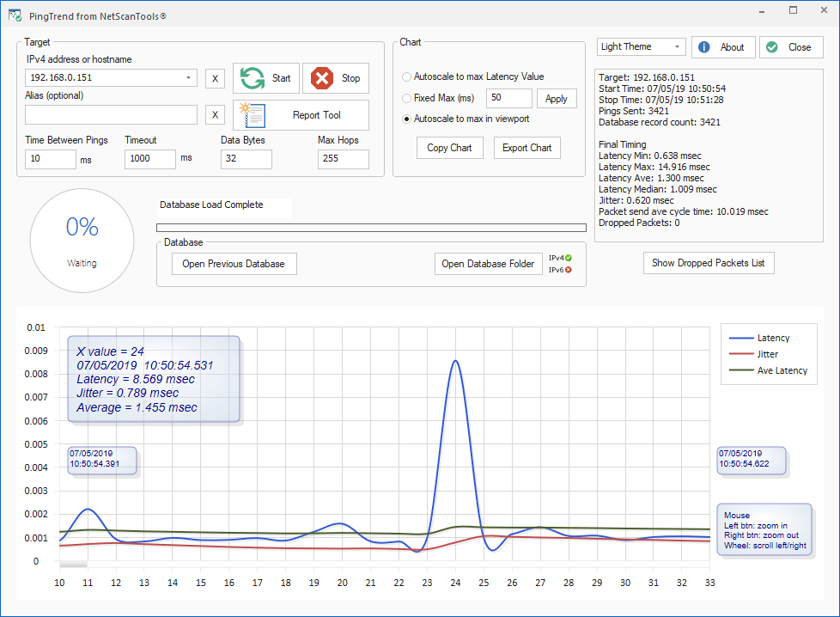840x617 pixels.
Task: Click the blue info icon on About
Action: 704,47
